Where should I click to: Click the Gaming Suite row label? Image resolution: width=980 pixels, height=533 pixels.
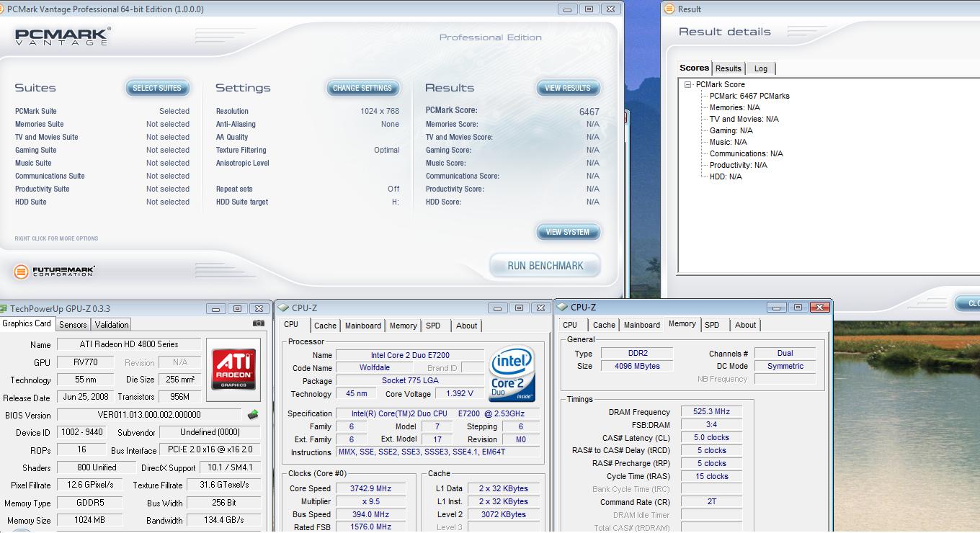(35, 150)
